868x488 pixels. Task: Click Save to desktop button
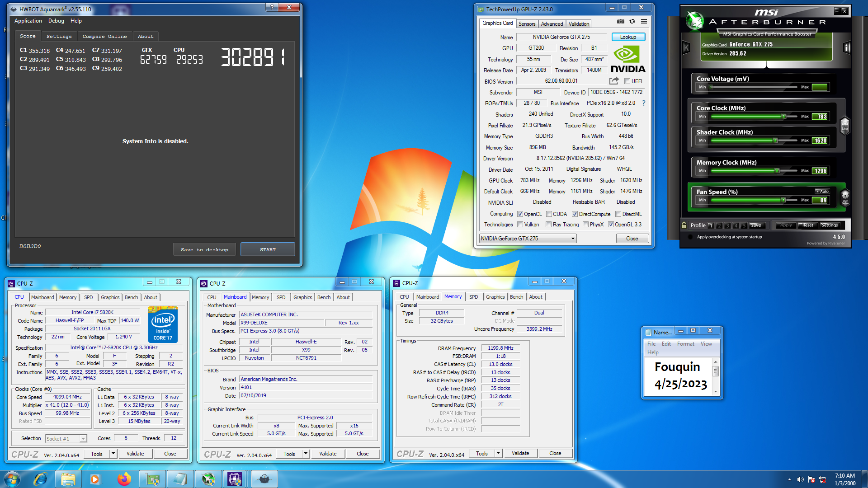(204, 249)
